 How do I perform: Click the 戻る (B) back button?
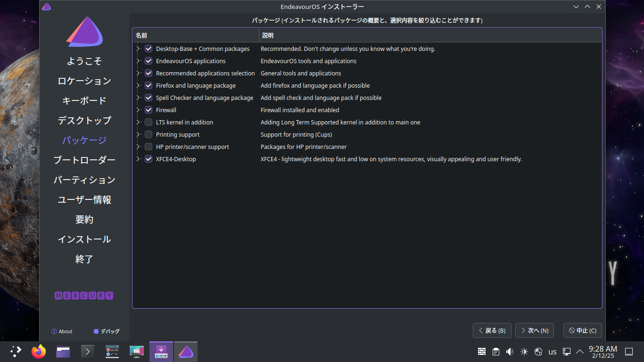pyautogui.click(x=492, y=330)
